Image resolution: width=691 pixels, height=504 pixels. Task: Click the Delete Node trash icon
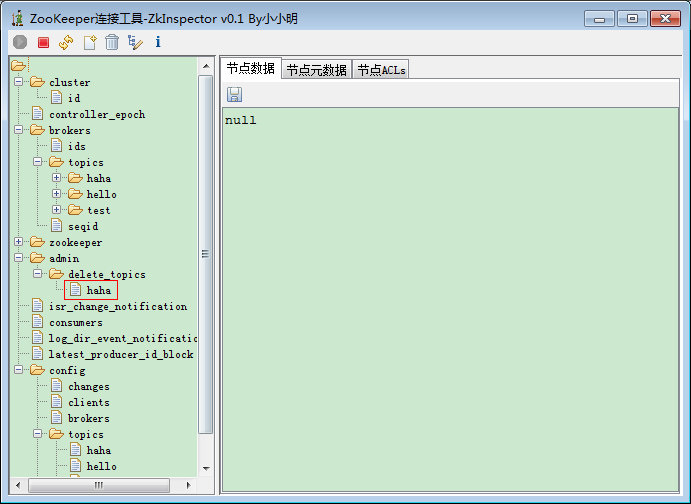[x=112, y=42]
